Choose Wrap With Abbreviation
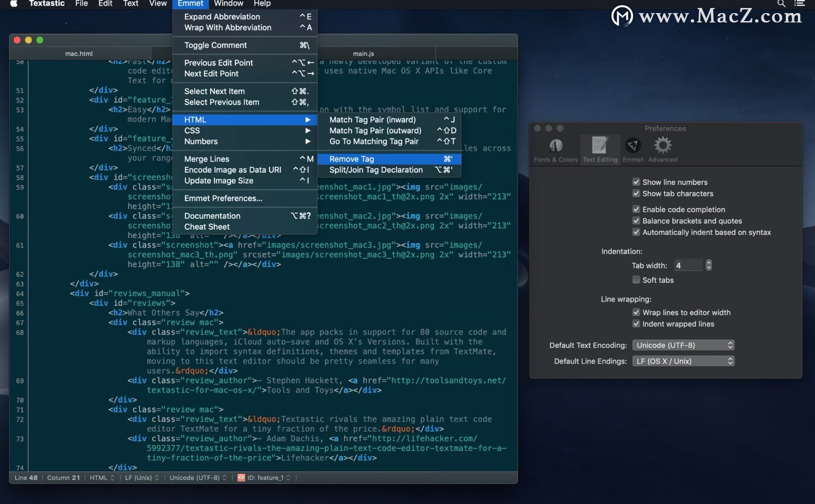The height and width of the screenshot is (504, 815). click(x=245, y=28)
